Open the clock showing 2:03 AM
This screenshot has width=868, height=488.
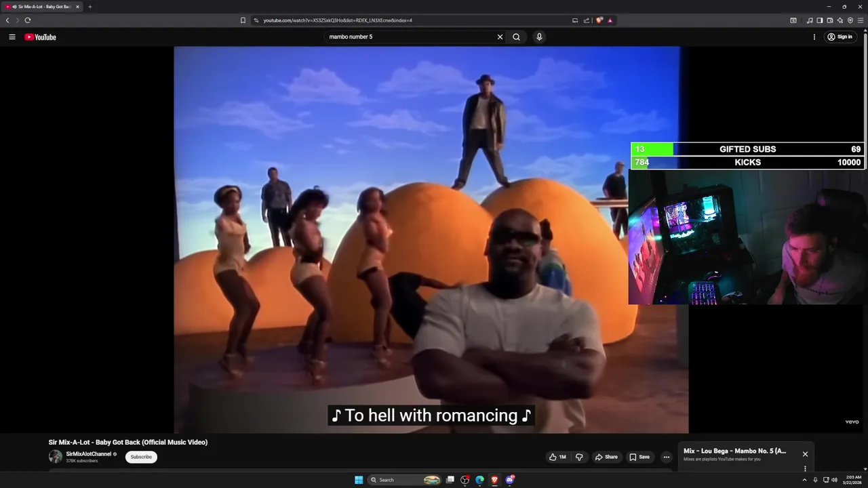[852, 480]
